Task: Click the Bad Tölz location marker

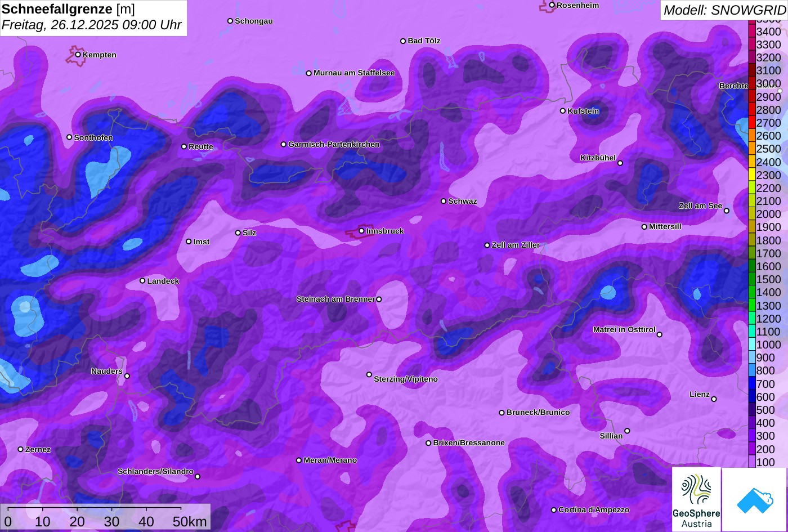Action: click(403, 41)
